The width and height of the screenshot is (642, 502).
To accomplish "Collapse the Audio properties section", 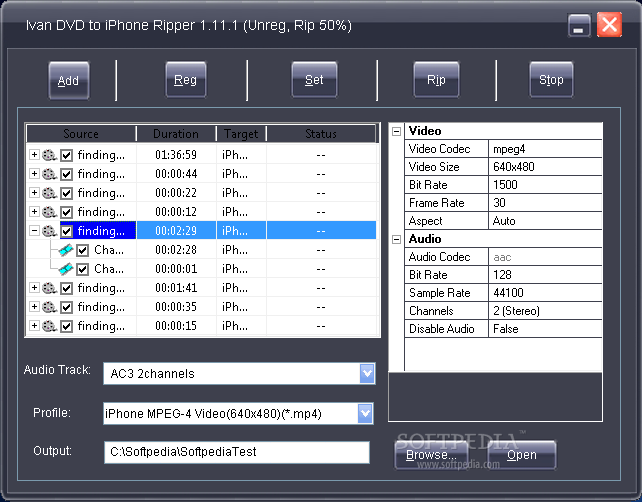I will [396, 239].
